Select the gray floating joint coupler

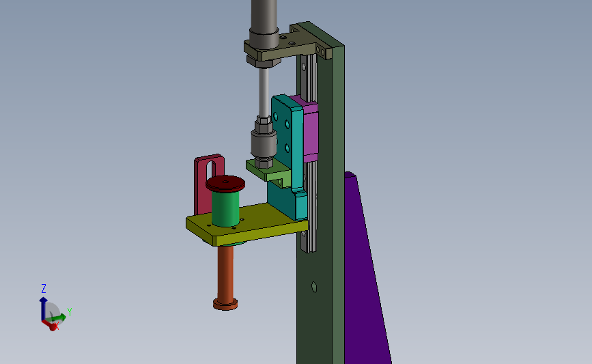click(x=264, y=143)
